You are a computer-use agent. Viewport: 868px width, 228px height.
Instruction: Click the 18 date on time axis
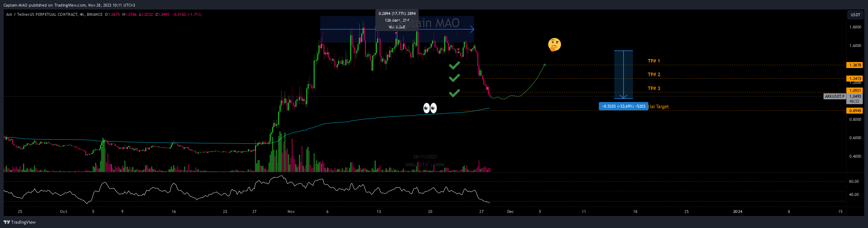pos(635,212)
